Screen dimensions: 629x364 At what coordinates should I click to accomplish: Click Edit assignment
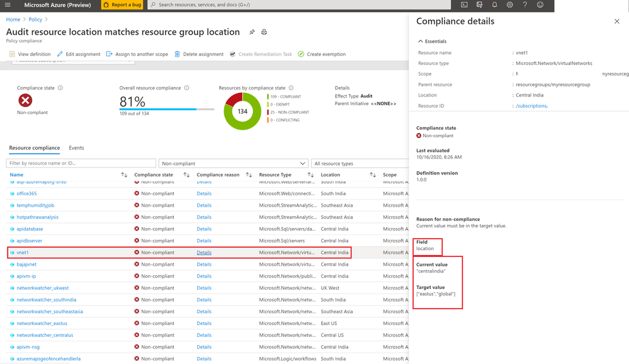click(x=79, y=54)
